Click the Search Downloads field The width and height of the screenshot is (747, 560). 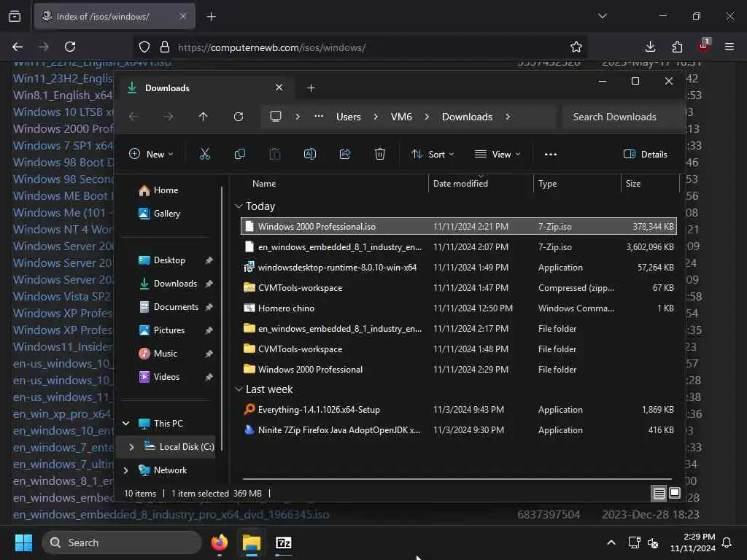[x=622, y=117]
